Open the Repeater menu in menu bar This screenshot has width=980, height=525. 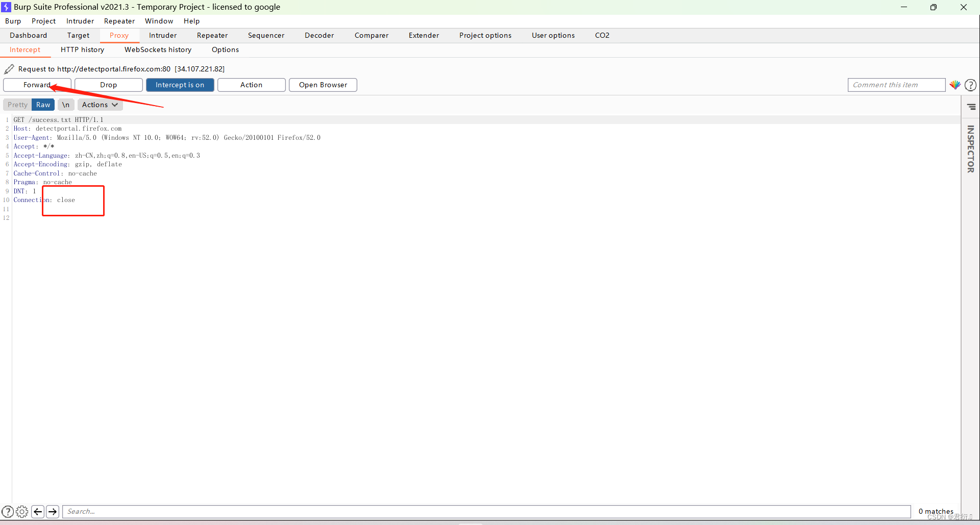coord(119,21)
